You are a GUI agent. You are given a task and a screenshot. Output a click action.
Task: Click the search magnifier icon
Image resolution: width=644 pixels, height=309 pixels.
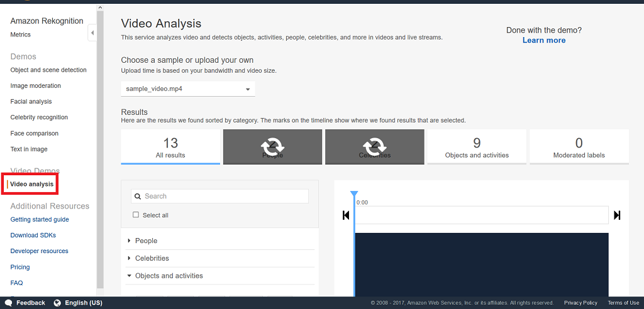(x=138, y=196)
